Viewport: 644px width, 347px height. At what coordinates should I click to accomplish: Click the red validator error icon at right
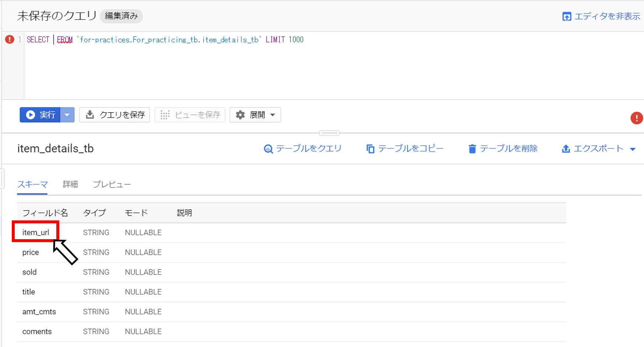point(636,118)
